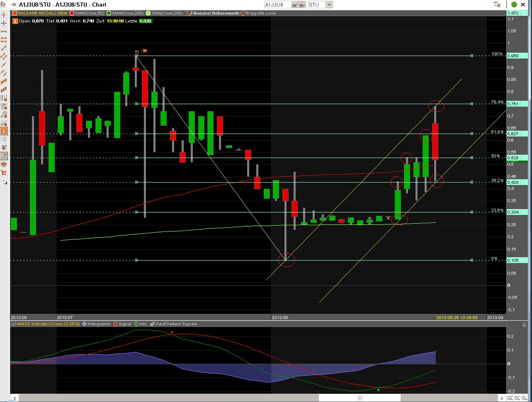This screenshot has width=532, height=402.
Task: Select the regression channel tool
Action: click(x=4, y=81)
